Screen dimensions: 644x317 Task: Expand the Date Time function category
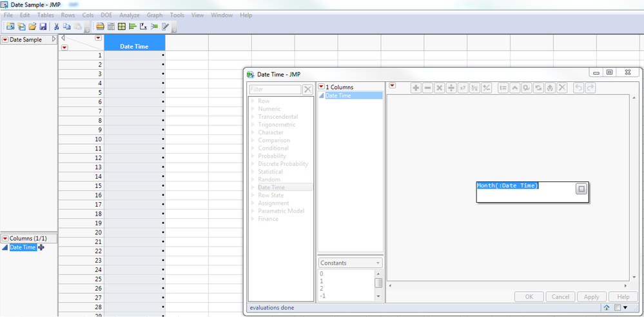pyautogui.click(x=253, y=187)
